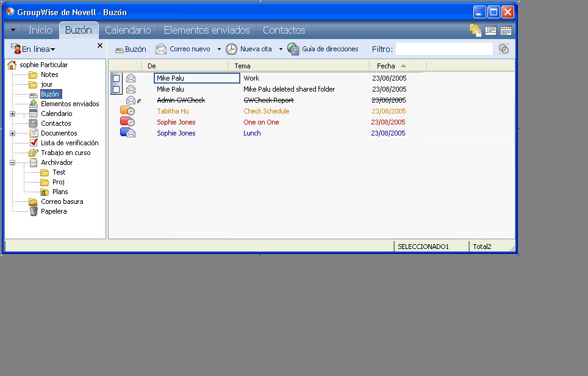
Task: Tick the checkbox for the Work message
Action: [117, 78]
